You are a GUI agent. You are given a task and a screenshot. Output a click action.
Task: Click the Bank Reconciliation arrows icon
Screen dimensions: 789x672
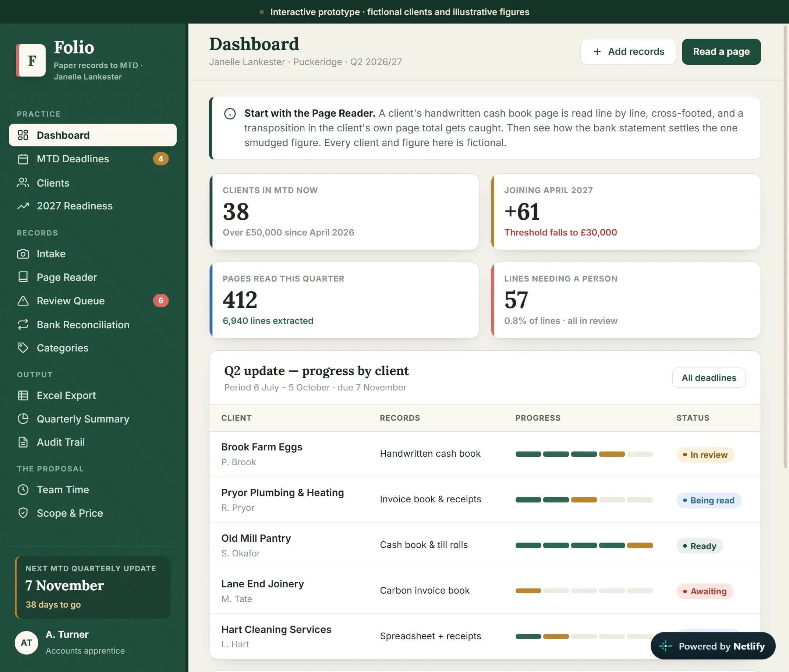pyautogui.click(x=23, y=325)
